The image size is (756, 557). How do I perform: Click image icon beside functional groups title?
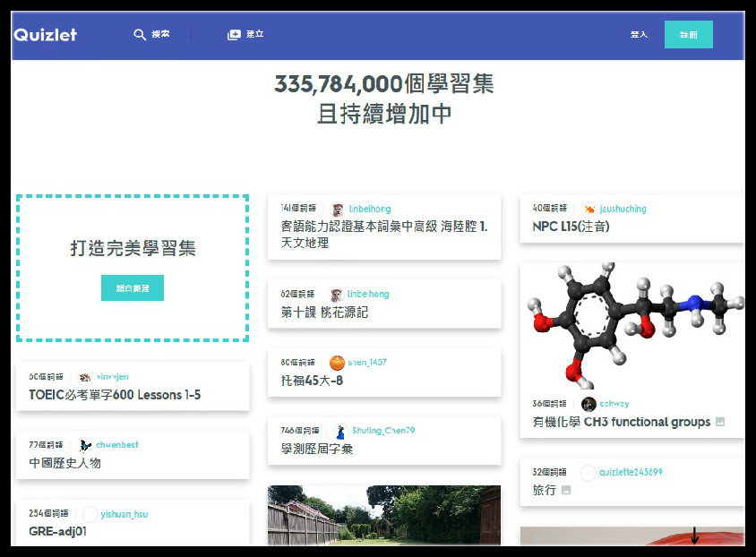[x=720, y=422]
